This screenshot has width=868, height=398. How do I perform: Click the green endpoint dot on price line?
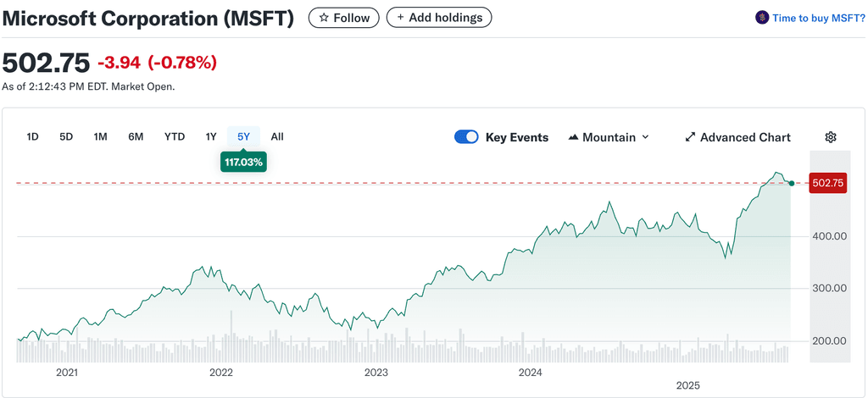(x=791, y=183)
